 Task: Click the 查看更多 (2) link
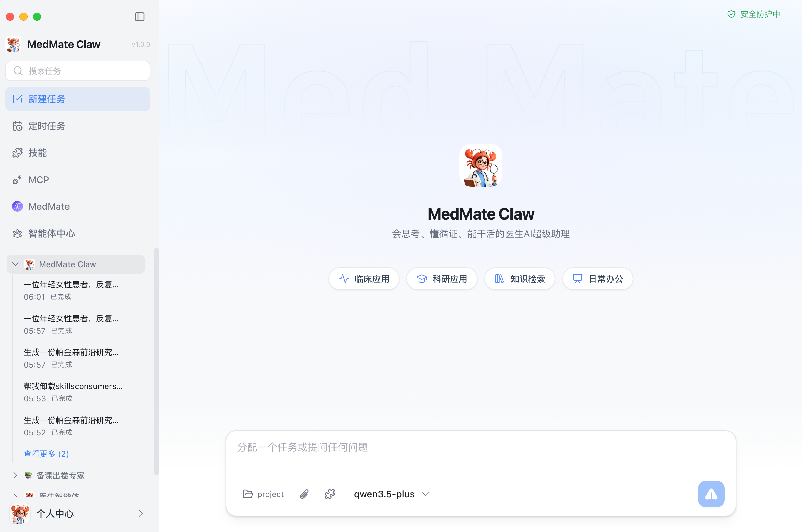pyautogui.click(x=46, y=453)
